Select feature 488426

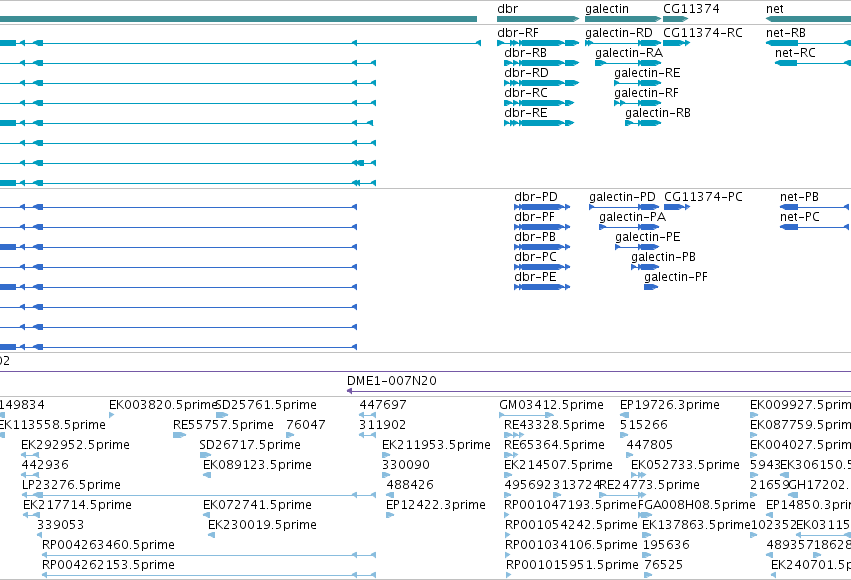(410, 485)
